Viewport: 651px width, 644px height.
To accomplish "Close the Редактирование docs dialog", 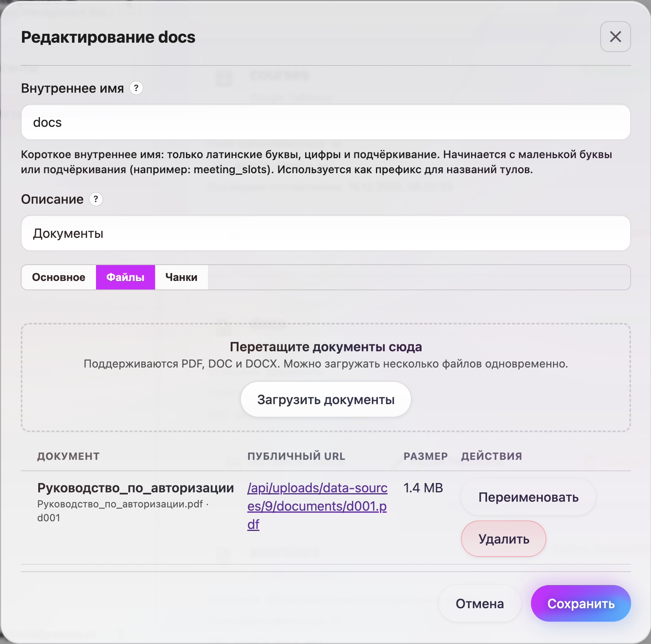I will point(615,37).
